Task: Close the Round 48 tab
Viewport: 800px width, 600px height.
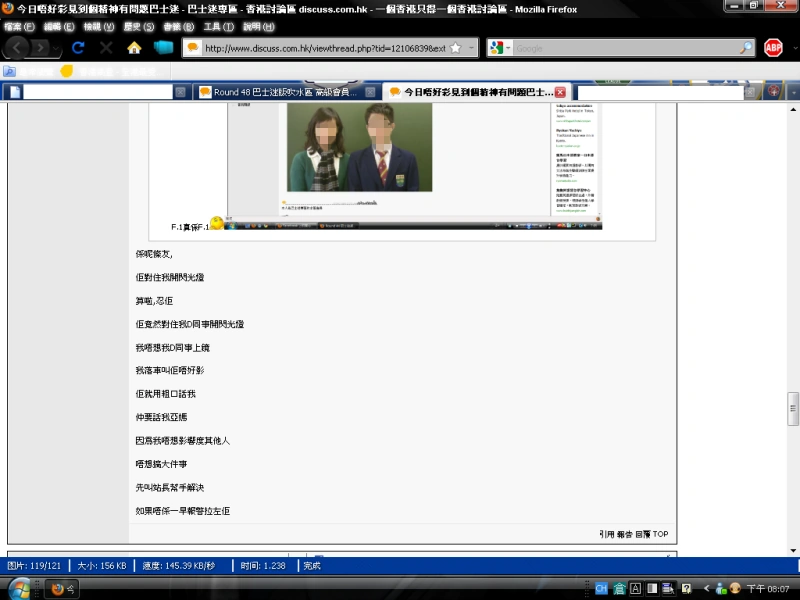Action: (370, 92)
